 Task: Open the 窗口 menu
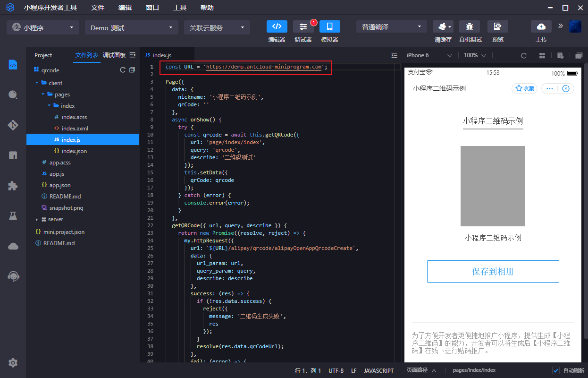pos(152,8)
